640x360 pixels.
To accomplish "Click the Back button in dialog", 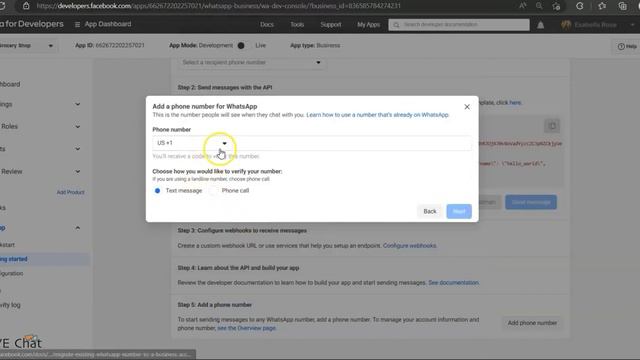I will click(429, 211).
